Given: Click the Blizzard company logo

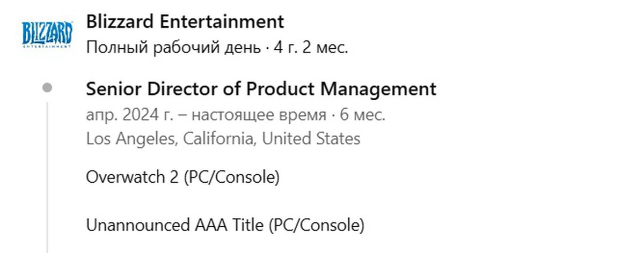Looking at the screenshot, I should [x=47, y=34].
